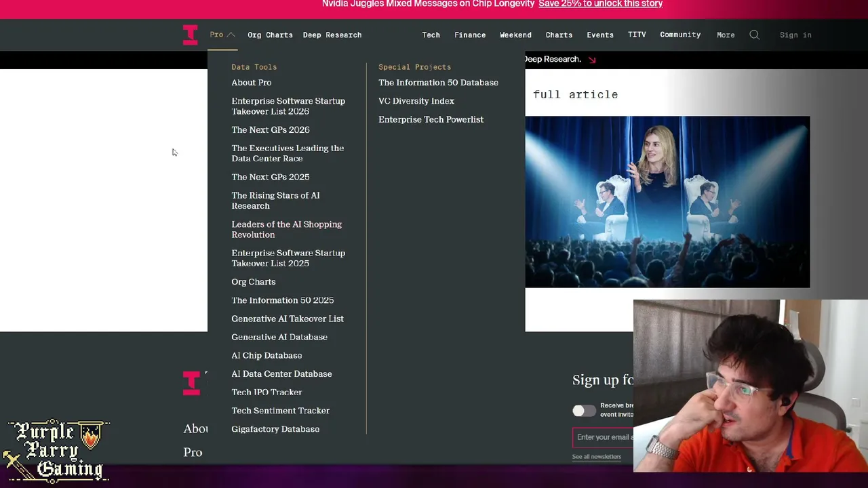Open AI Data Center Database

(x=281, y=374)
